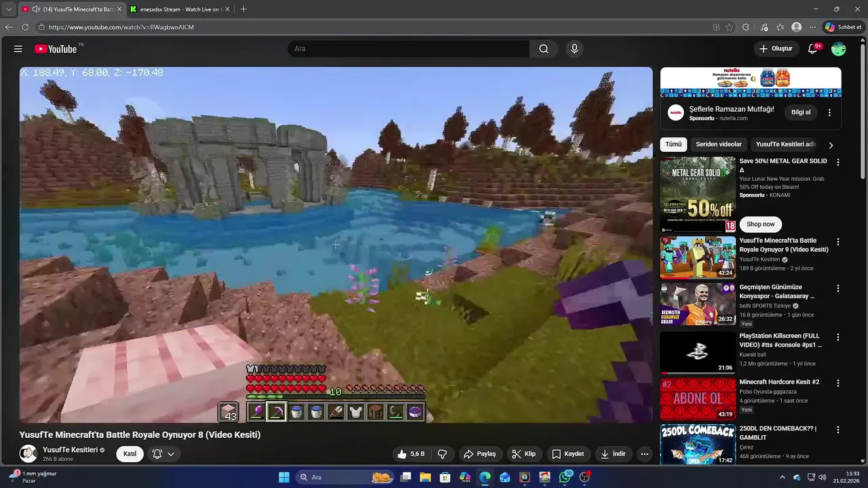
Task: Click the Klip button
Action: pos(524,454)
